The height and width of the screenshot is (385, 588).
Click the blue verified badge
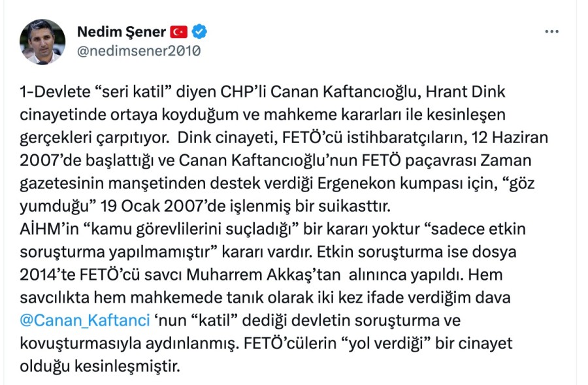pyautogui.click(x=201, y=31)
